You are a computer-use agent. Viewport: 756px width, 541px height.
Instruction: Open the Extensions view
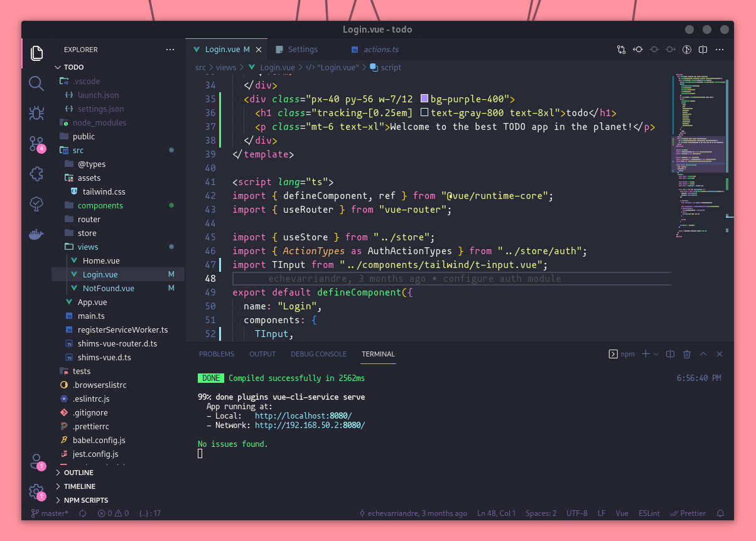(x=36, y=174)
